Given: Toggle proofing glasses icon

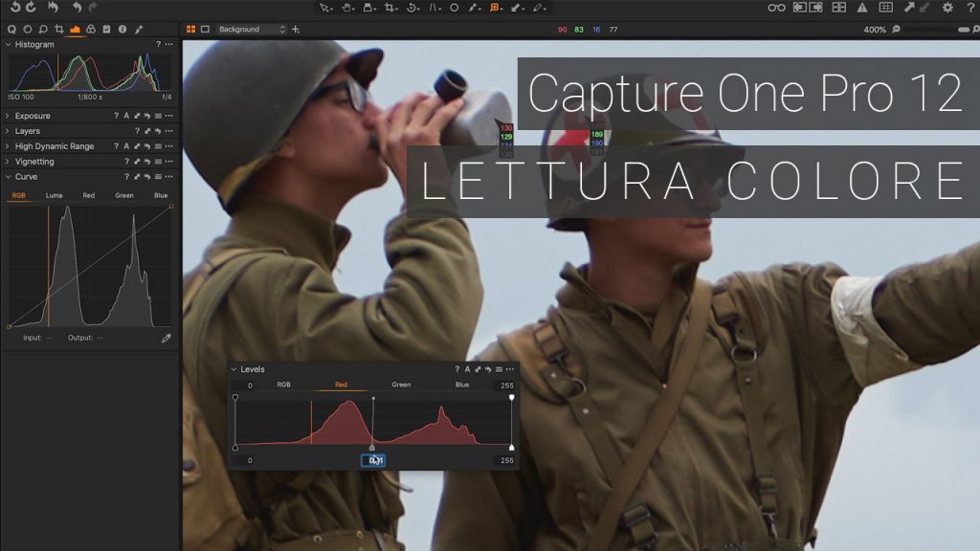Looking at the screenshot, I should [776, 8].
